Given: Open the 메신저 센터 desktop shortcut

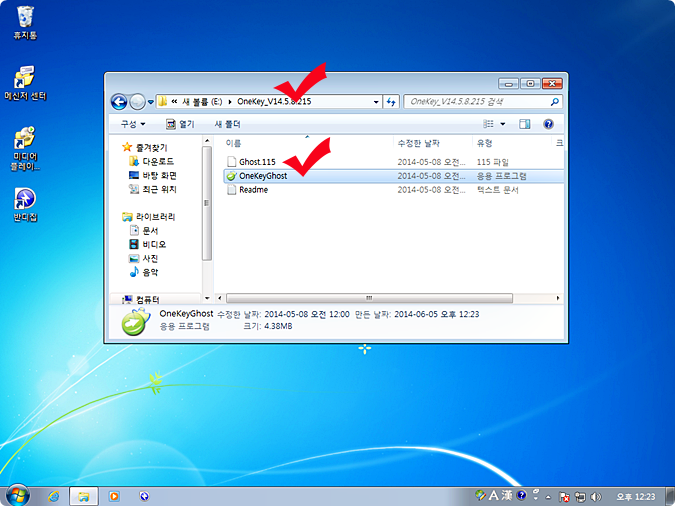Looking at the screenshot, I should coord(25,84).
